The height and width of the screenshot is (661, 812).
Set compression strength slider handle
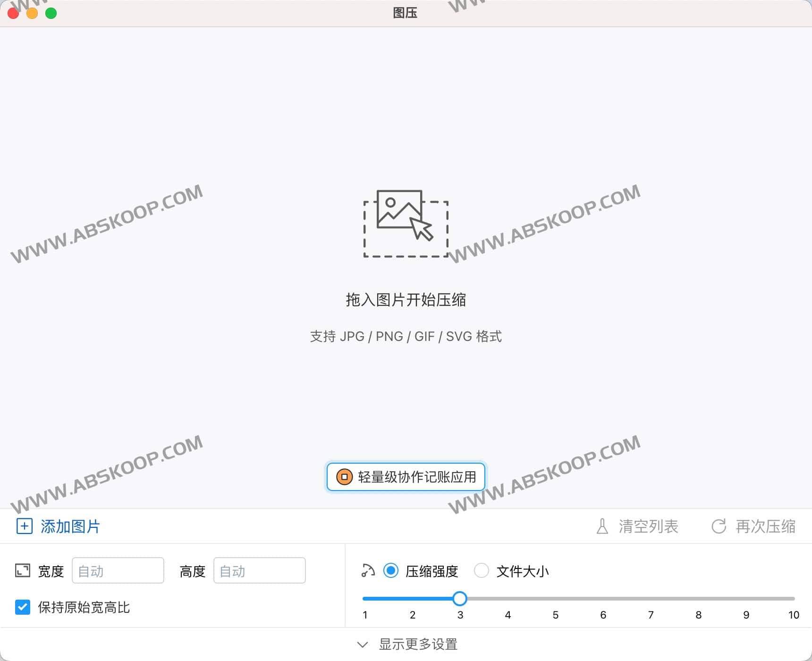(x=460, y=598)
